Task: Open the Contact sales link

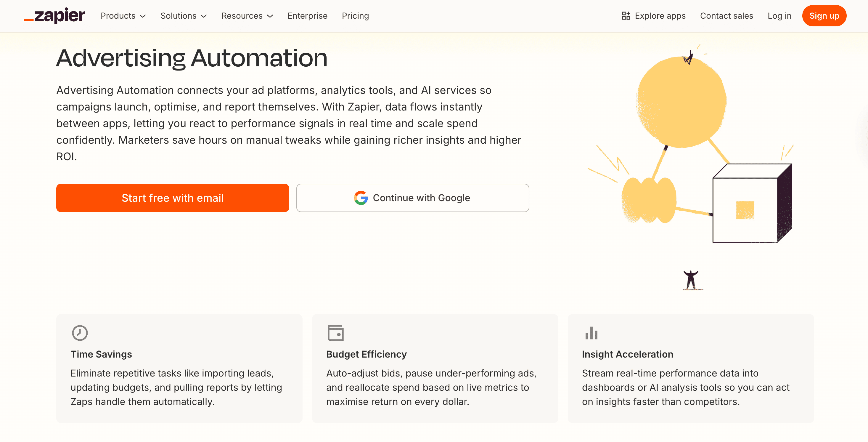Action: (726, 16)
